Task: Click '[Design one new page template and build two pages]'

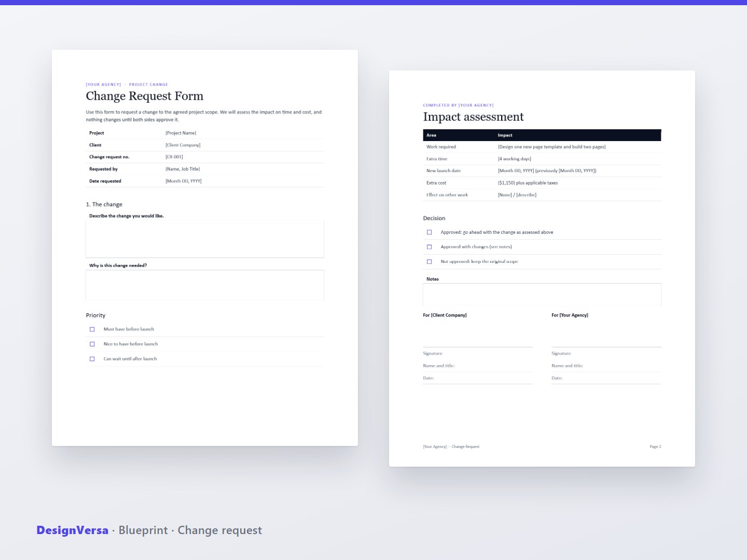Action: point(551,147)
